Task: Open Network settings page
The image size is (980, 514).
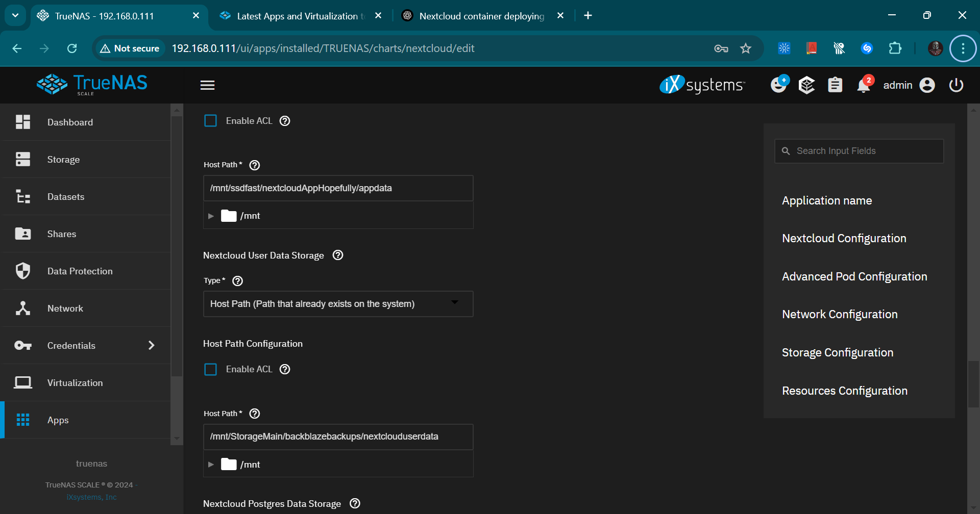Action: point(85,309)
